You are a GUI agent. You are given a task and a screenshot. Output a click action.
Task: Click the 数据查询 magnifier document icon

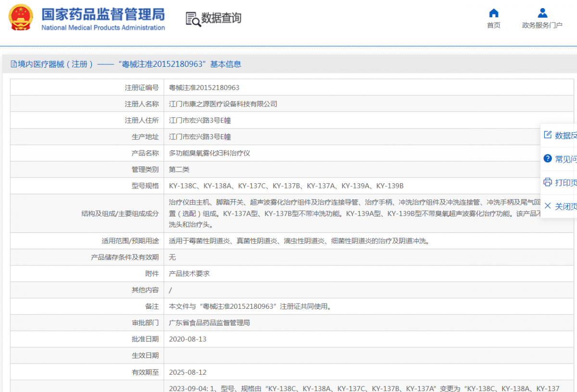coord(193,19)
